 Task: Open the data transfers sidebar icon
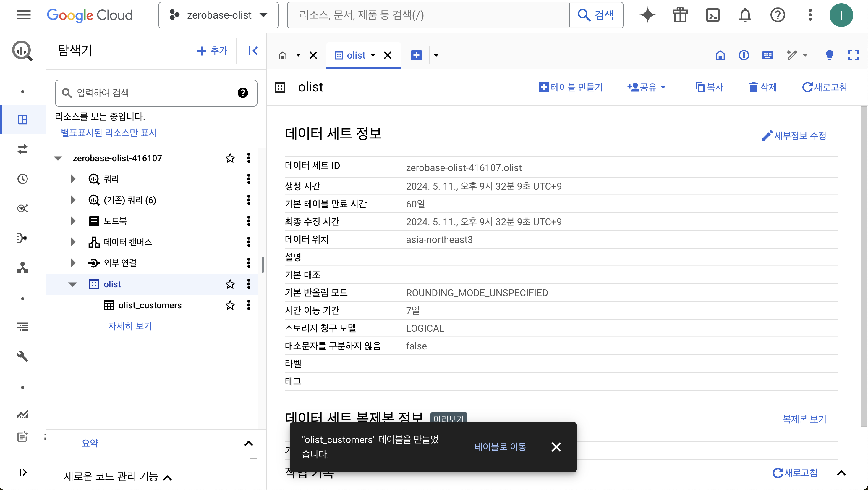(x=22, y=149)
